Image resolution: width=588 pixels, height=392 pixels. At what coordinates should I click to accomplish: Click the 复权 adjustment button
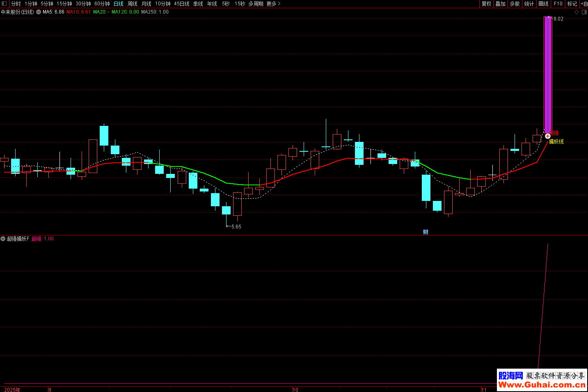[486, 4]
